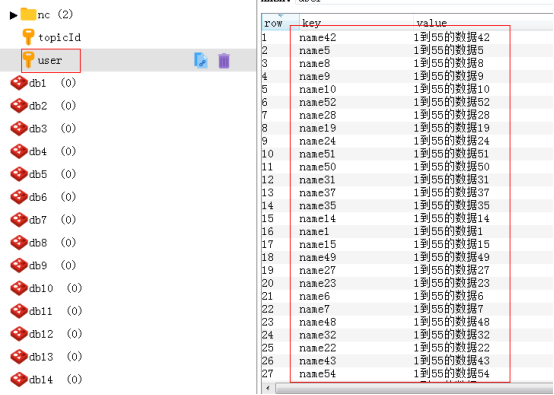Select key cell name42
The image size is (554, 395).
(318, 37)
